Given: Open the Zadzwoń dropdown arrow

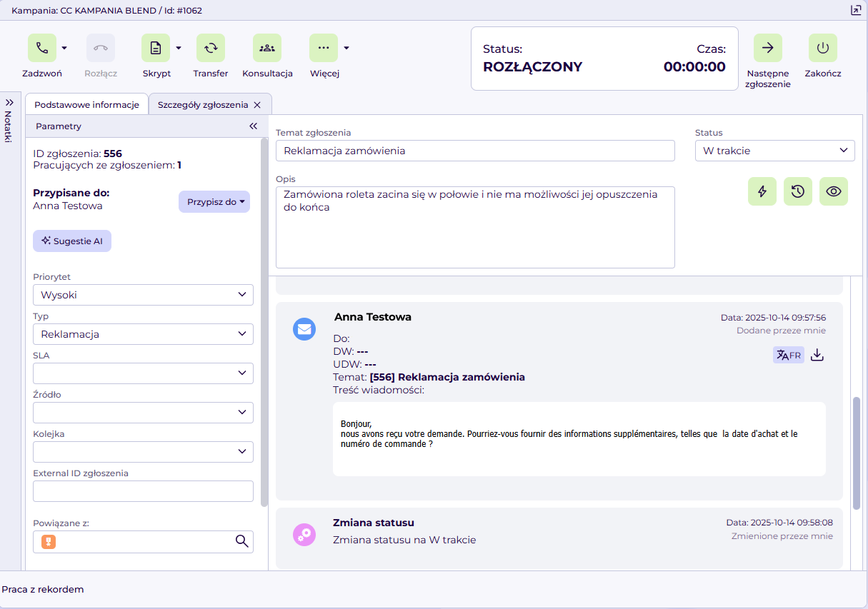Looking at the screenshot, I should 64,48.
